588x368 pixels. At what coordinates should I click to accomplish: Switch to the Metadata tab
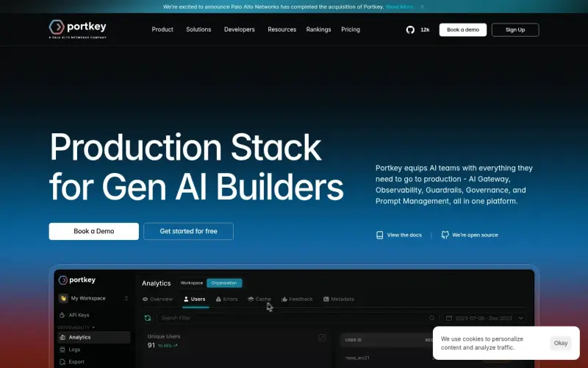pyautogui.click(x=338, y=300)
